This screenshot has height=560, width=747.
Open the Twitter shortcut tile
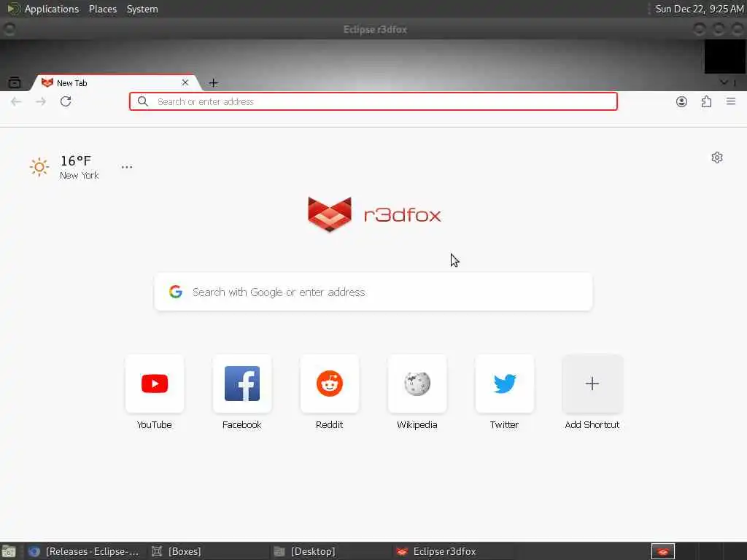pyautogui.click(x=505, y=384)
